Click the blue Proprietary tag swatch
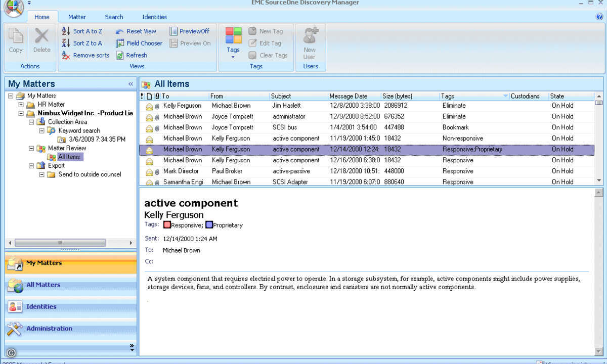The width and height of the screenshot is (607, 364). click(x=209, y=225)
